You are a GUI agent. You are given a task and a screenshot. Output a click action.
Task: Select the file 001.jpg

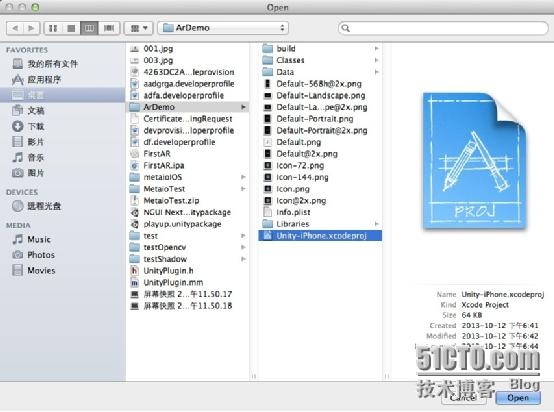(x=187, y=49)
